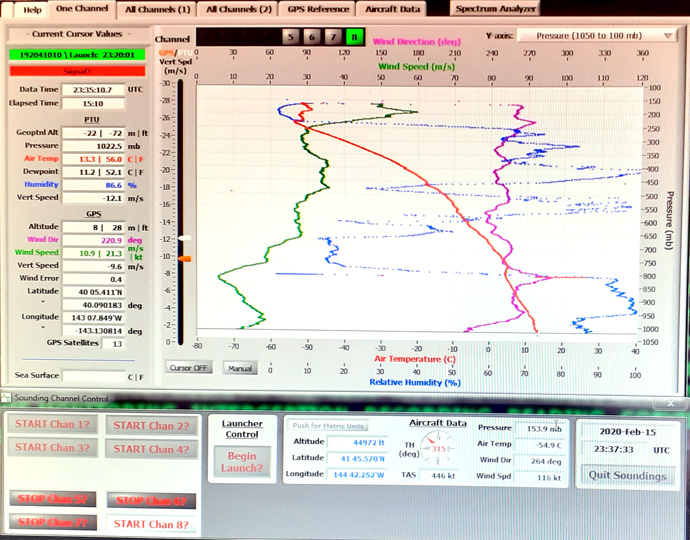Click Begin Launch? button
The width and height of the screenshot is (690, 540).
point(242,462)
